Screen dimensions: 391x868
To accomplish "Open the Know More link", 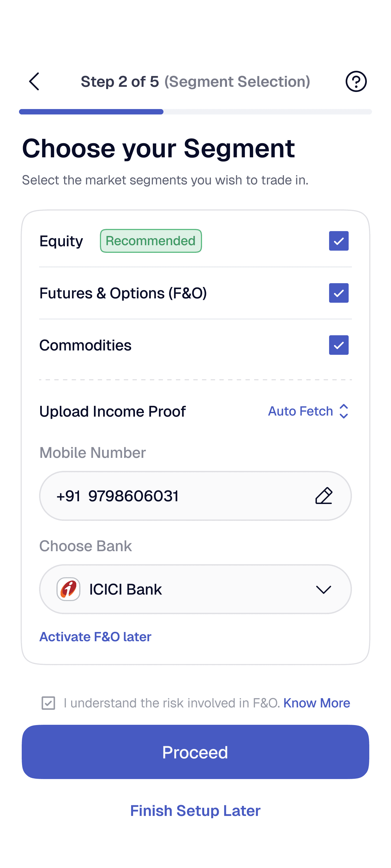I will coord(317,703).
